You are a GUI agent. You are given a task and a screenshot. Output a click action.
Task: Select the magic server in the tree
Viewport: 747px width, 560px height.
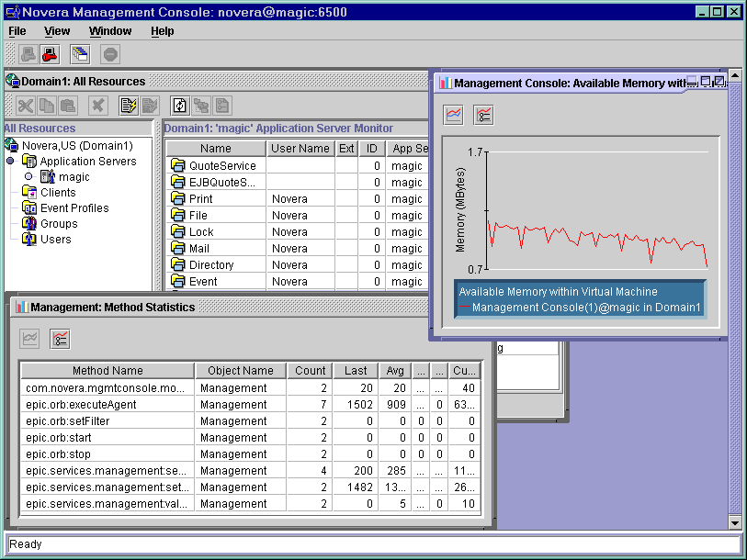click(x=74, y=176)
